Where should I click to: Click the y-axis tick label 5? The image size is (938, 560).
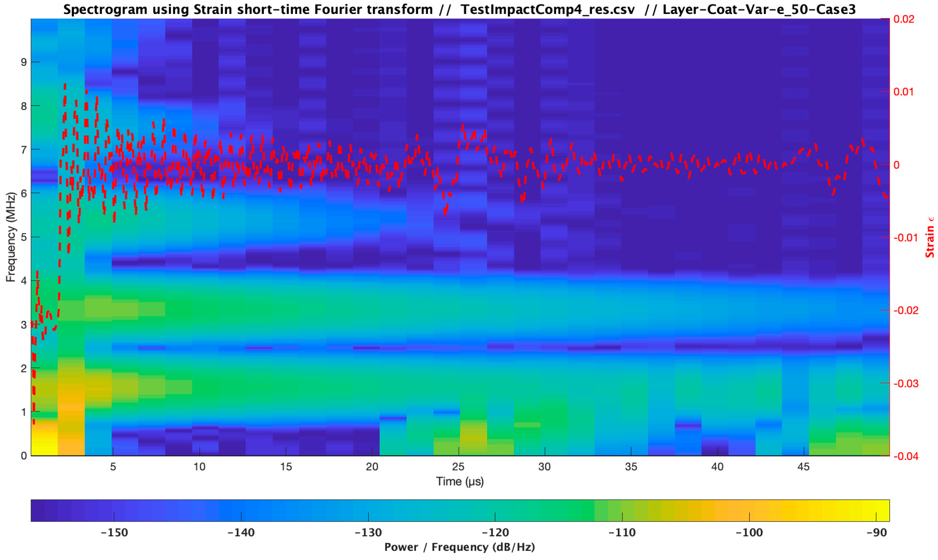coord(24,237)
